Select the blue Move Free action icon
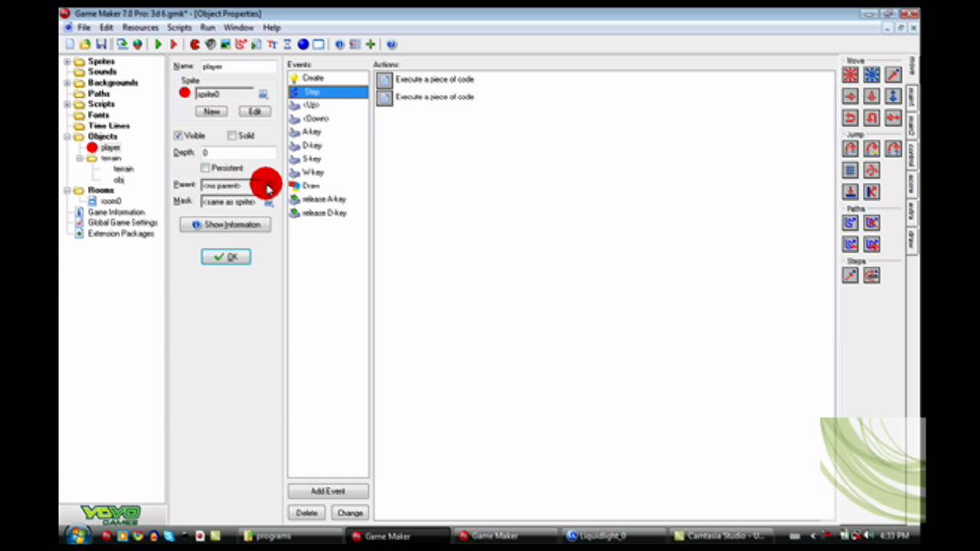The image size is (980, 551). (x=871, y=74)
